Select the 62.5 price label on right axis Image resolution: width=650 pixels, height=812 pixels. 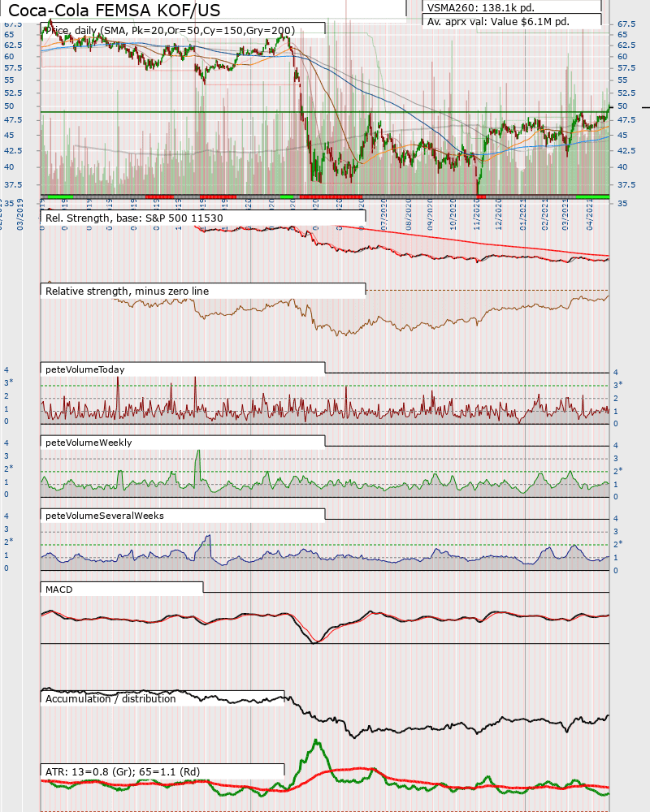(626, 45)
